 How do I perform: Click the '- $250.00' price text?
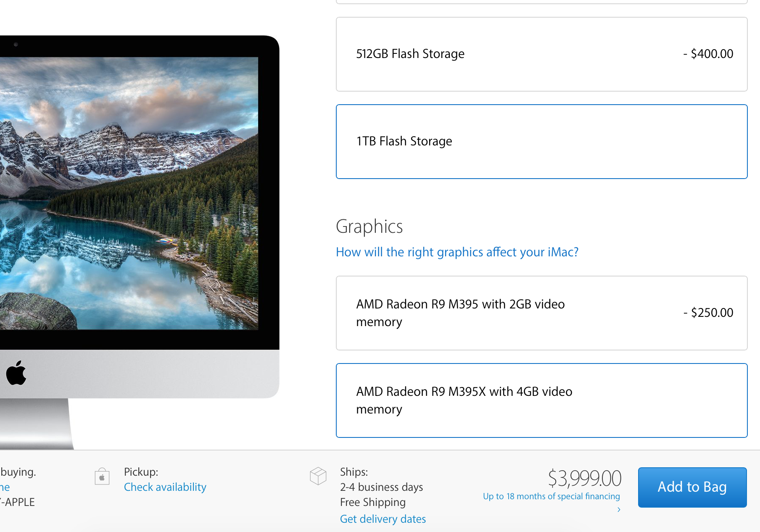[x=708, y=313]
